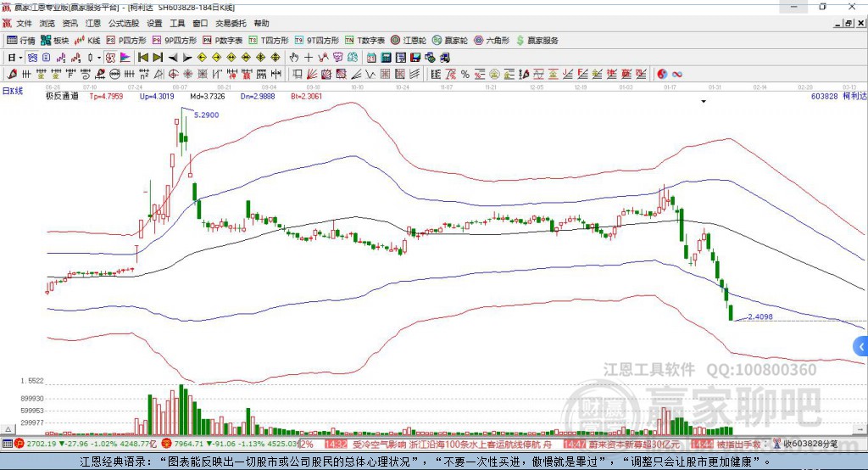Click the Bt=2.3061 value

click(307, 96)
